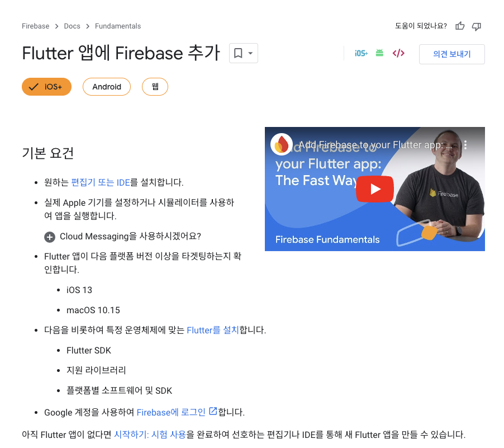Image resolution: width=504 pixels, height=448 pixels.
Task: Select the 웹 platform chip
Action: pyautogui.click(x=155, y=87)
